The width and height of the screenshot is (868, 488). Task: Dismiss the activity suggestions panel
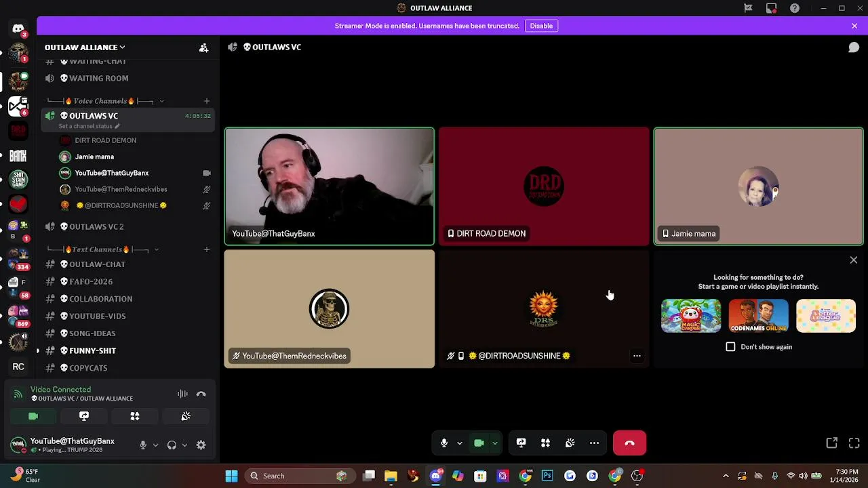[x=854, y=260]
